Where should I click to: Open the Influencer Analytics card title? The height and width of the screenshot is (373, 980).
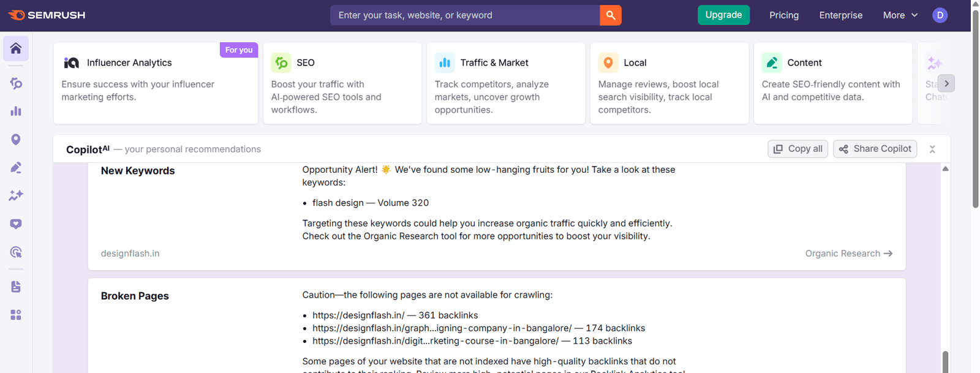(129, 63)
